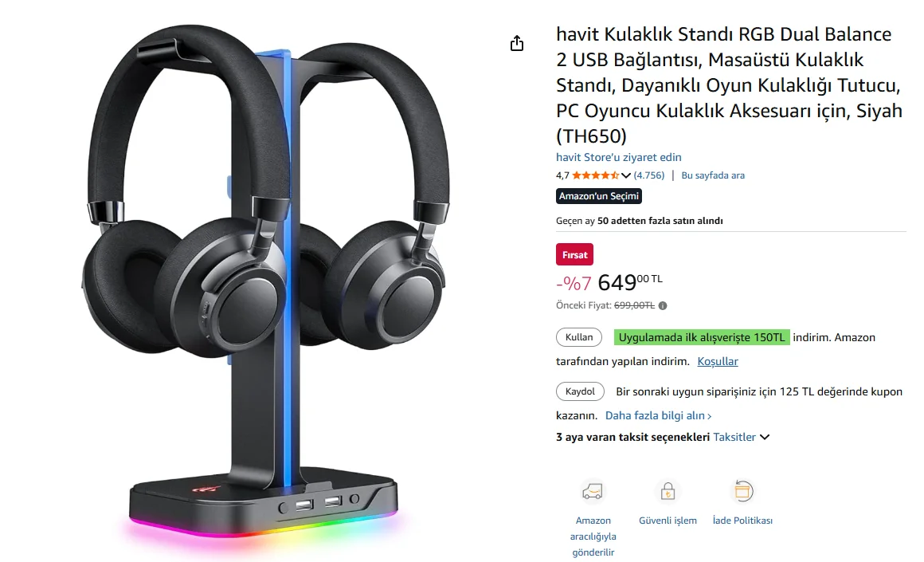Click the share icon beside product image
This screenshot has width=924, height=562.
click(517, 43)
